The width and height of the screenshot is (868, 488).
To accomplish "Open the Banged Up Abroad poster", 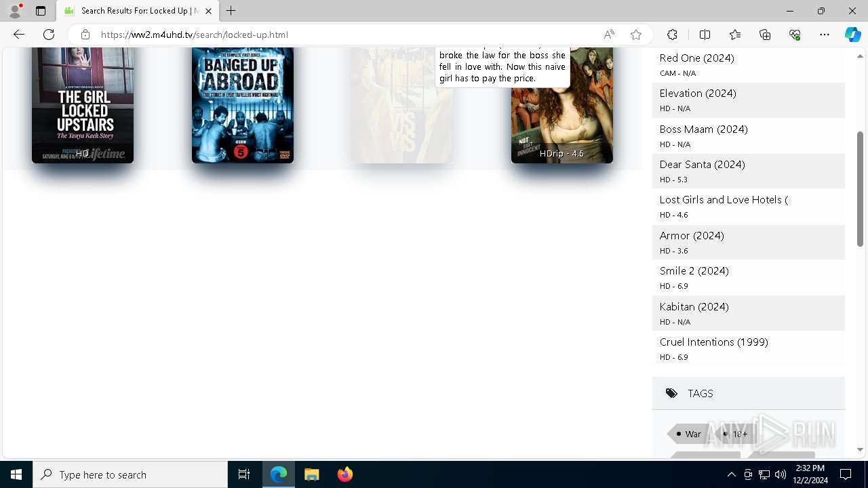I will 243,105.
